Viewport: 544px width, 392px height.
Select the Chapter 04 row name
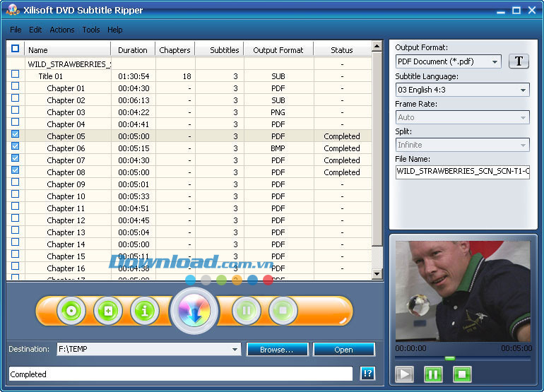[66, 124]
